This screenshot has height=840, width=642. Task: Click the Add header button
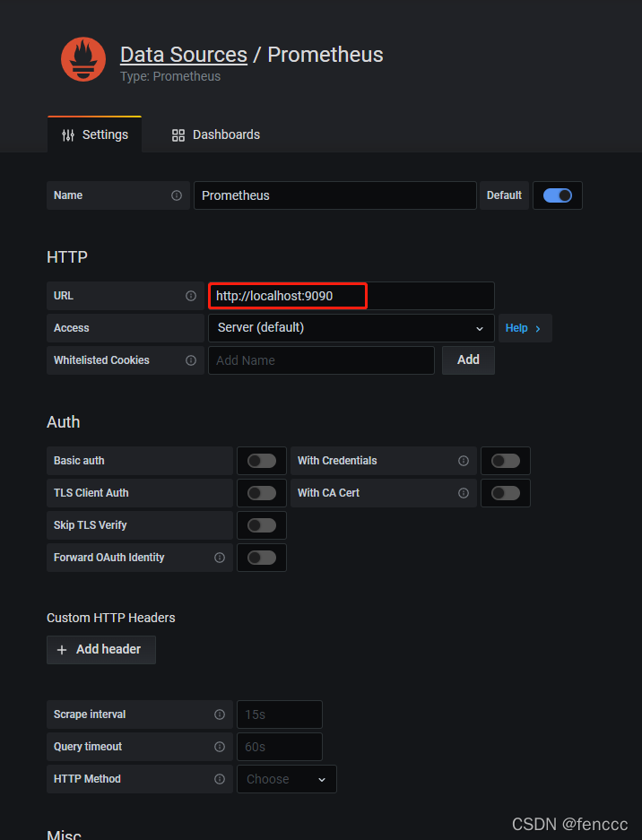(x=101, y=650)
